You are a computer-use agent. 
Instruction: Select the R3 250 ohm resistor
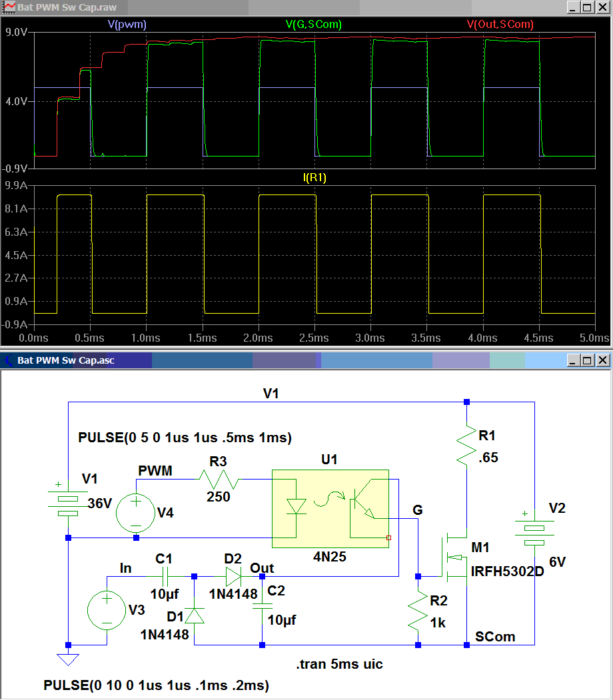coord(219,480)
